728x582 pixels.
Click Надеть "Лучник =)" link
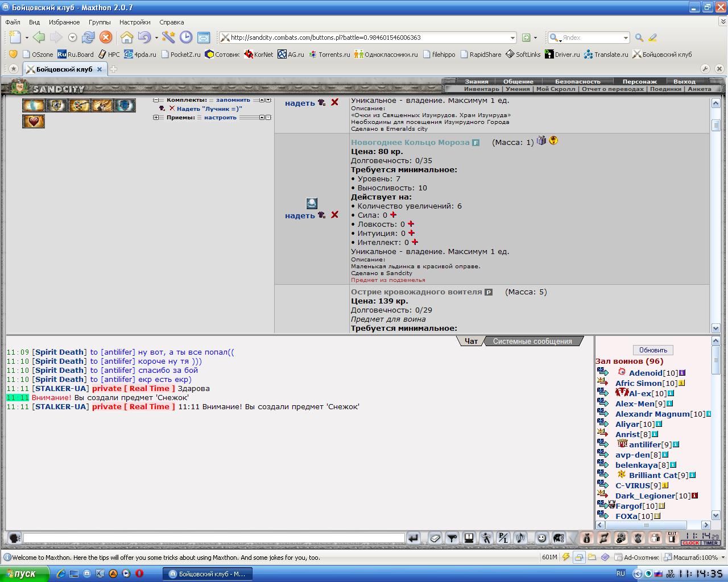(x=209, y=109)
